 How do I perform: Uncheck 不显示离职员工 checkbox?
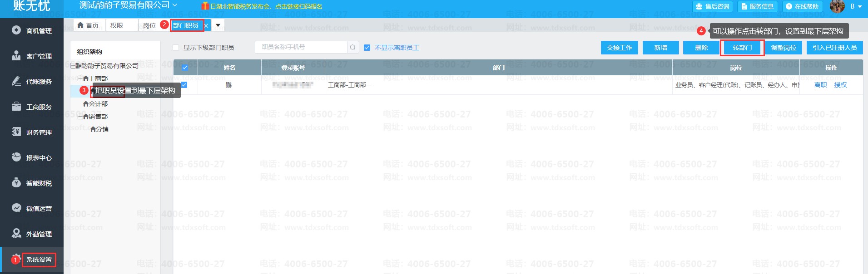(x=367, y=48)
